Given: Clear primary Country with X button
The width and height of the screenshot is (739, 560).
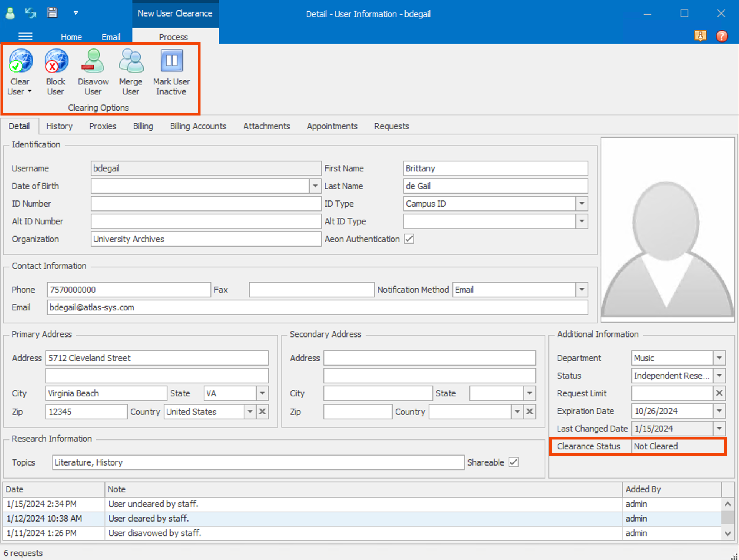Looking at the screenshot, I should tap(262, 412).
